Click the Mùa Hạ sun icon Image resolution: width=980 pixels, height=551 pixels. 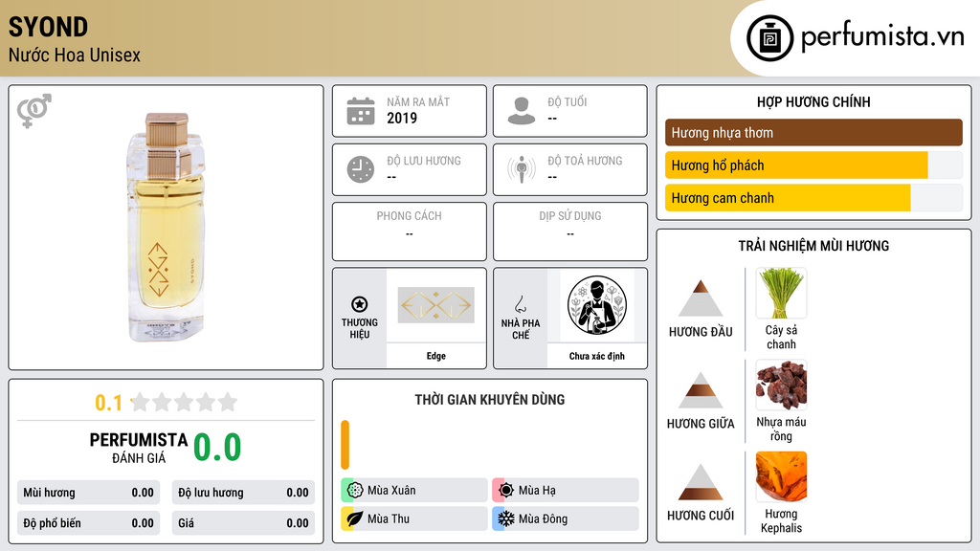click(x=506, y=491)
